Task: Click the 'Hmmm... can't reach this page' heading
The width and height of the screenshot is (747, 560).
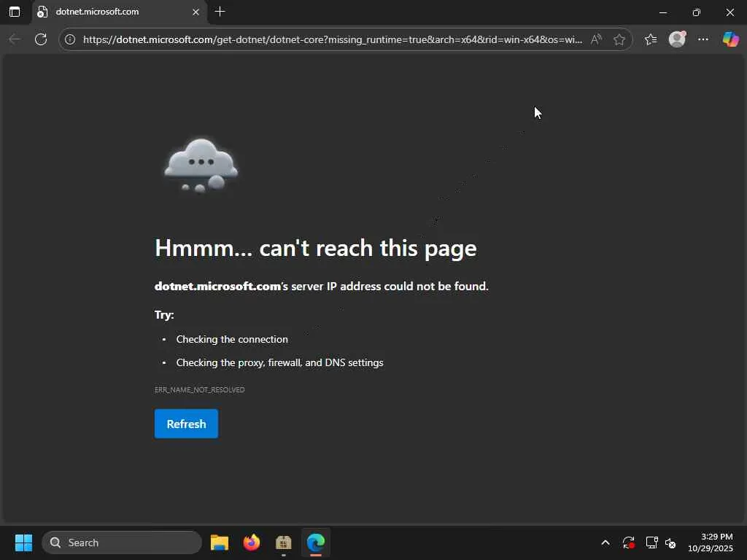Action: (315, 248)
